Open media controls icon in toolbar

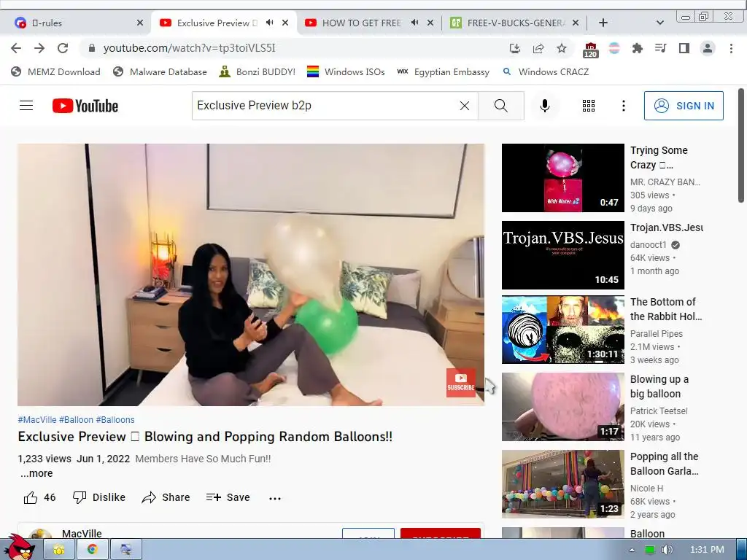pyautogui.click(x=660, y=48)
